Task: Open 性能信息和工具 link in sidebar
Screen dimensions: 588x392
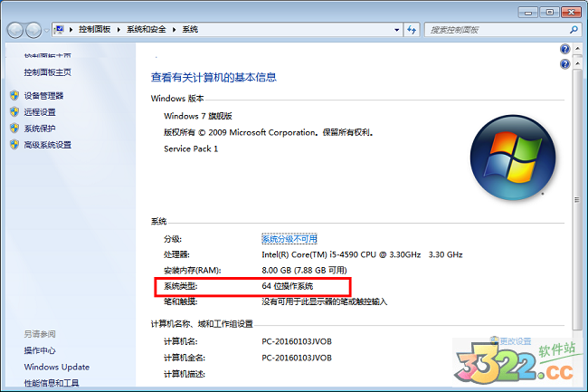Action: tap(52, 383)
